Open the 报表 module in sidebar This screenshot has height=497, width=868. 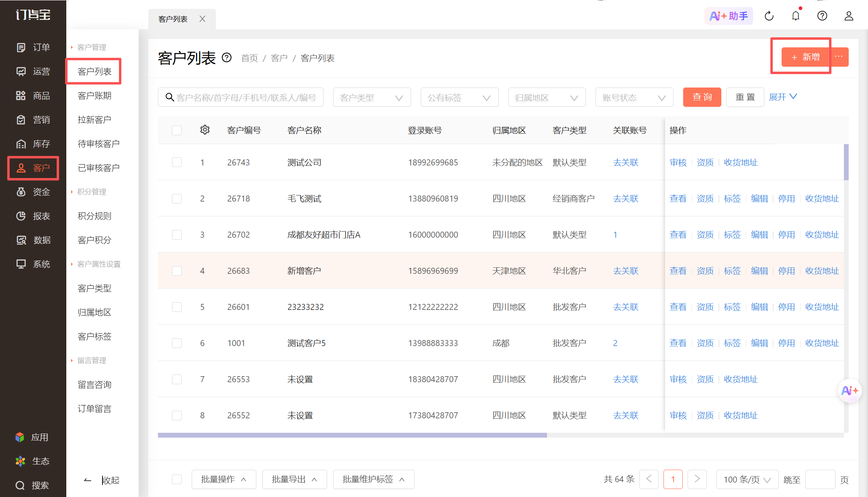click(33, 216)
